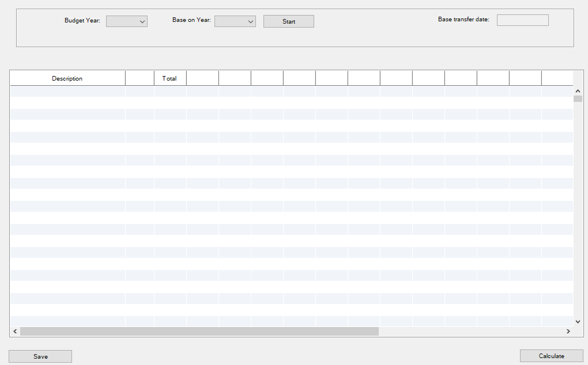588x365 pixels.
Task: Open the Budget Year dropdown
Action: (x=127, y=21)
